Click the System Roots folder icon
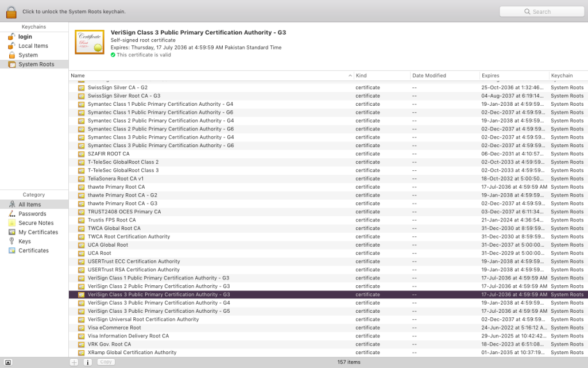The height and width of the screenshot is (368, 588). coord(11,64)
